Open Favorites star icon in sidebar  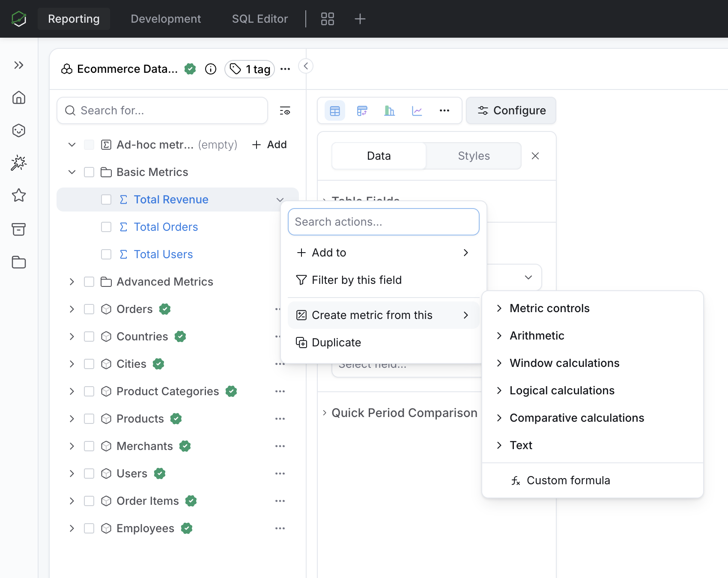click(x=19, y=195)
